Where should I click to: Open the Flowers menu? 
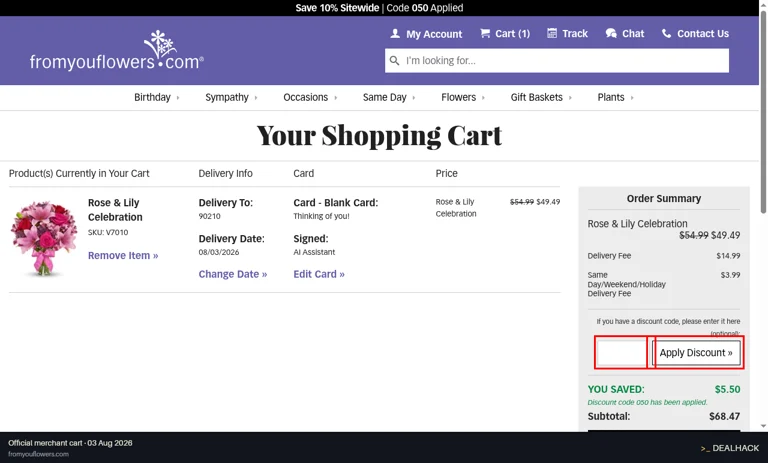coord(458,97)
